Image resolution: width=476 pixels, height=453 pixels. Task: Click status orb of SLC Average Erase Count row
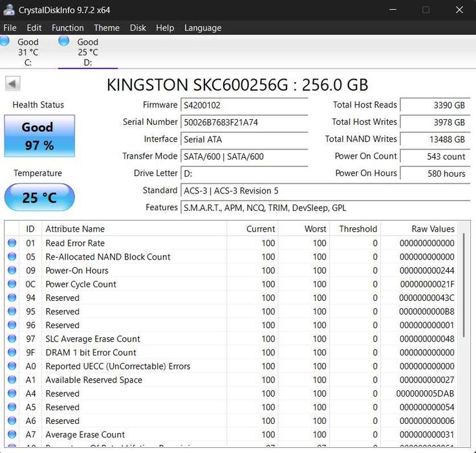(12, 338)
